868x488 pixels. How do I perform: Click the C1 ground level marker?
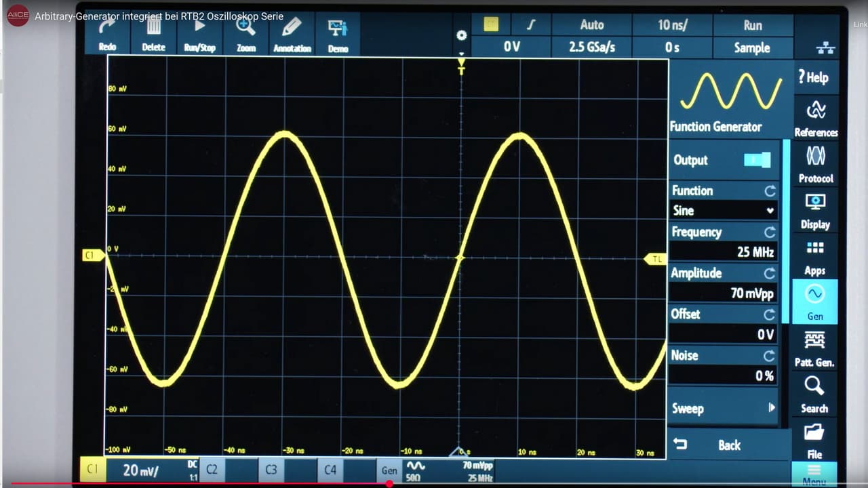(94, 255)
